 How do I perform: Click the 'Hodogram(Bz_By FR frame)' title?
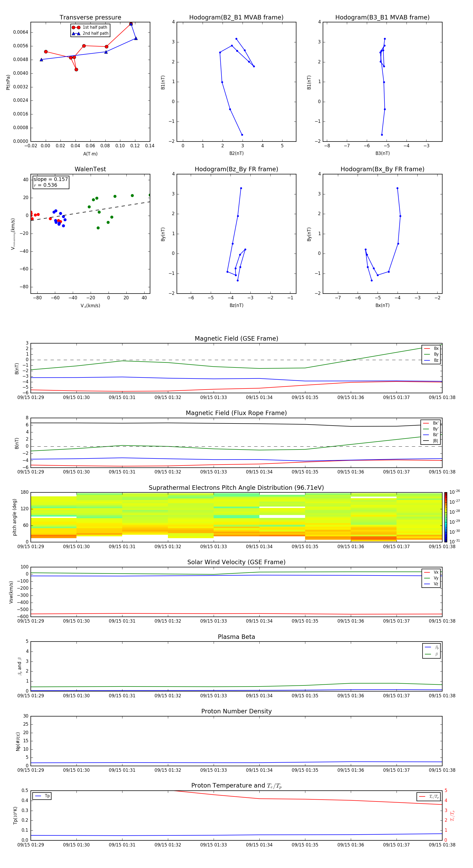click(x=236, y=169)
